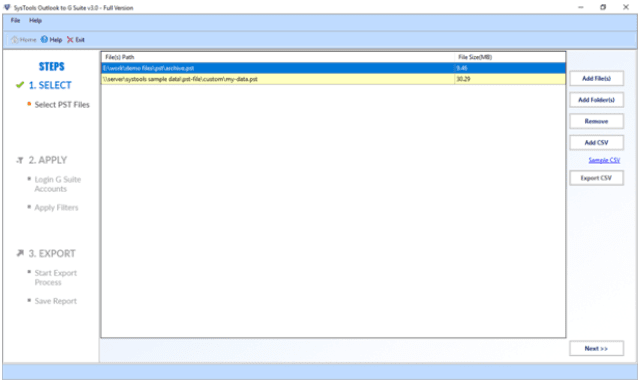Click the green checkmark beside SELECT

tap(20, 85)
